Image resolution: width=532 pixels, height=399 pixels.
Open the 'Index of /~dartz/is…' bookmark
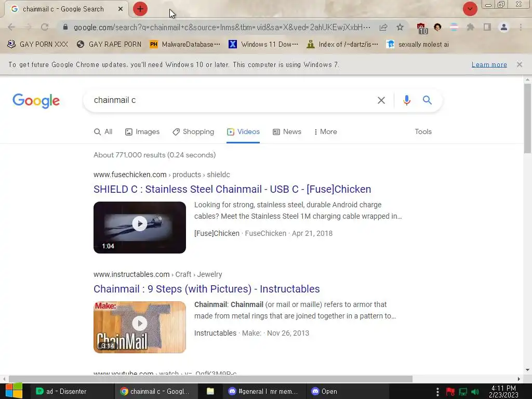coord(342,44)
